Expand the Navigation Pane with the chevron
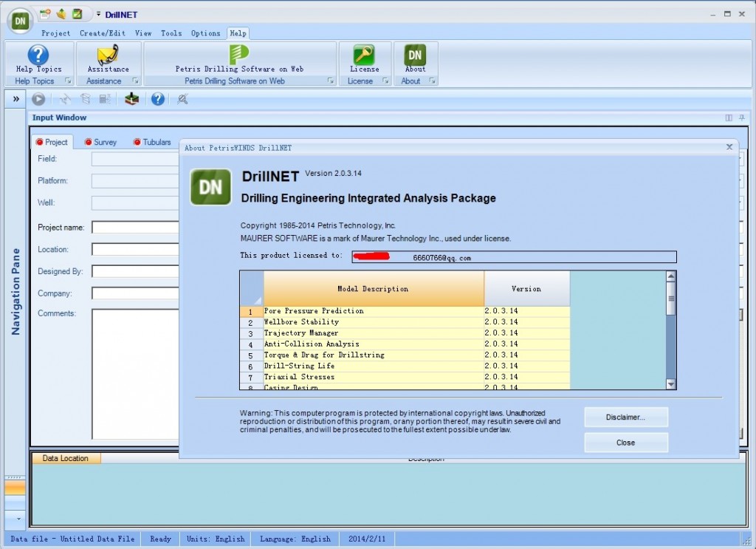 (x=15, y=98)
